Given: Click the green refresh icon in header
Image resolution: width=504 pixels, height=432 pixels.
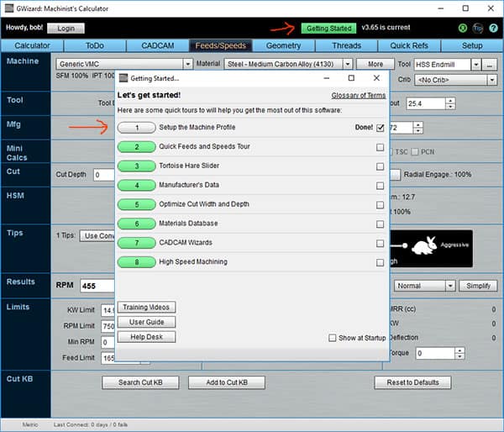Looking at the screenshot, I should [463, 29].
